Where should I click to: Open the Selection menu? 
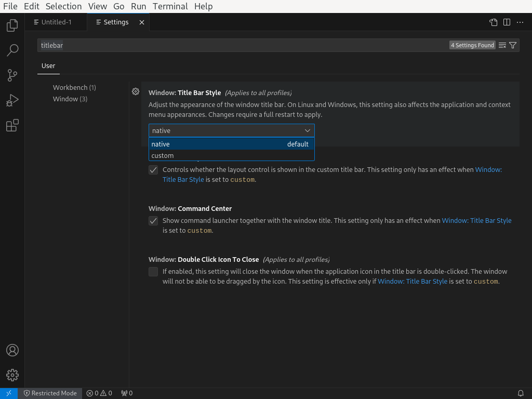point(63,6)
